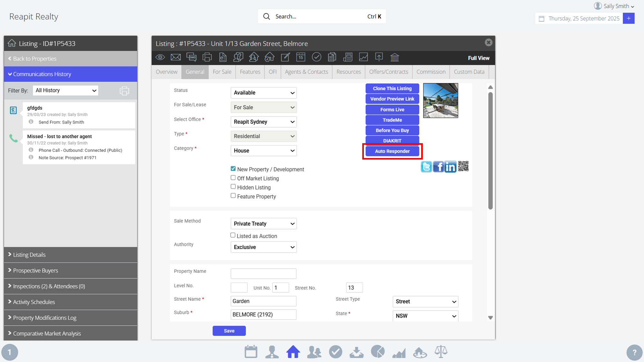
Task: Open the QR code icon
Action: [463, 166]
